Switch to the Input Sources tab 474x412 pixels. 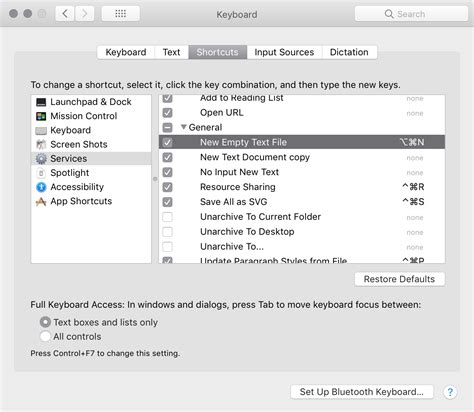click(284, 52)
